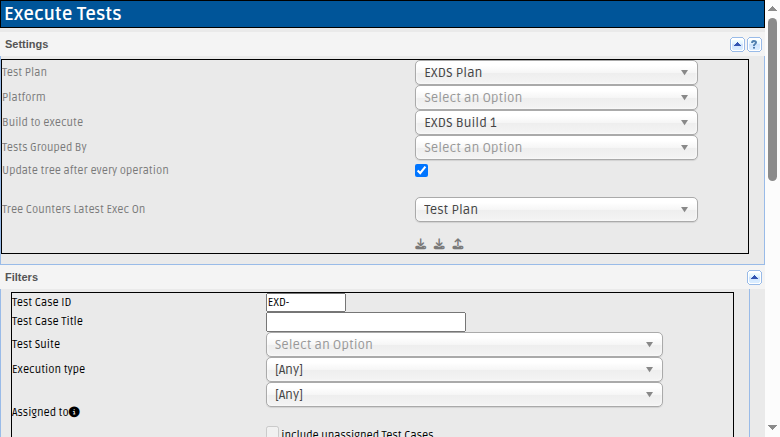Click the Tree Counters Latest Exec On label

point(74,209)
